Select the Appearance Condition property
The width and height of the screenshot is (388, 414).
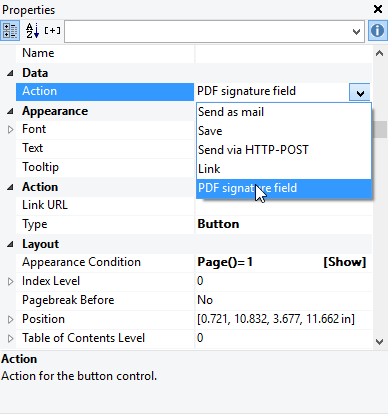105,262
